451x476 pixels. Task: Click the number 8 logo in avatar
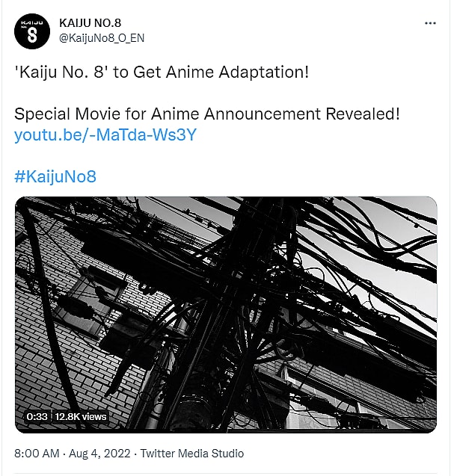coord(31,34)
